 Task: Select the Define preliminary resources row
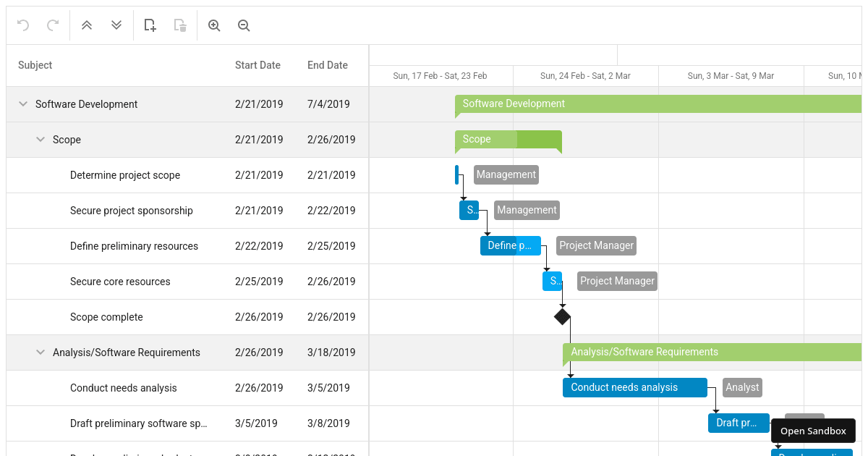pos(187,246)
